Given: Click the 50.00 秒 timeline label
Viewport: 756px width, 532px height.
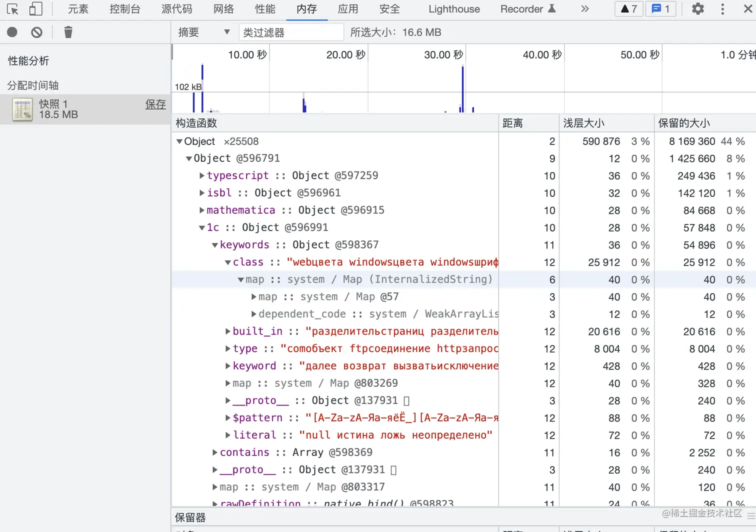Looking at the screenshot, I should coord(640,55).
